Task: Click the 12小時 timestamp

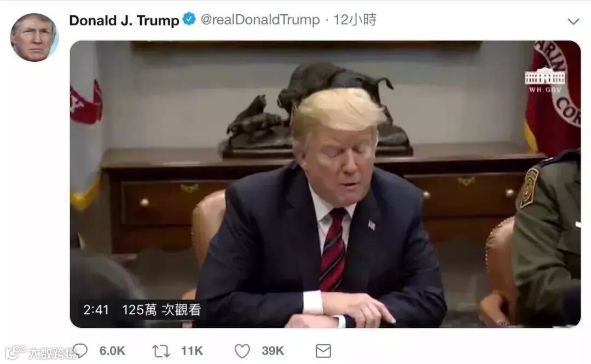Action: click(x=355, y=19)
